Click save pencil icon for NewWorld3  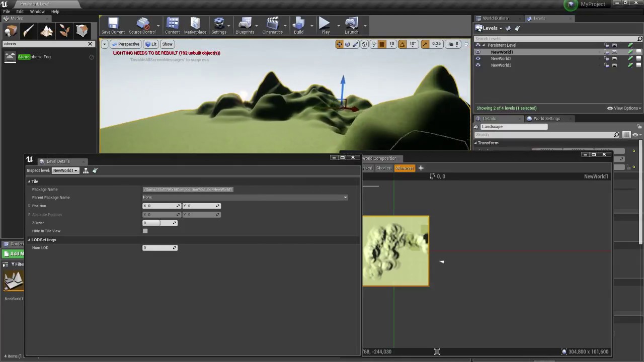click(x=630, y=65)
